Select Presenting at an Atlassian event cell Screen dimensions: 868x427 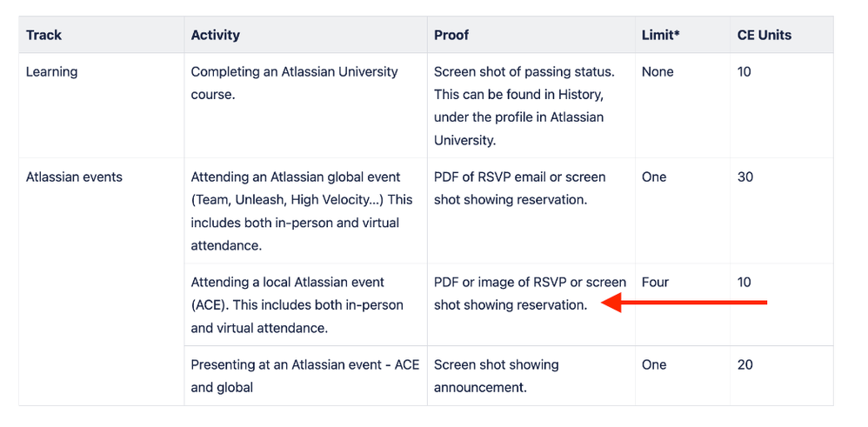(305, 376)
